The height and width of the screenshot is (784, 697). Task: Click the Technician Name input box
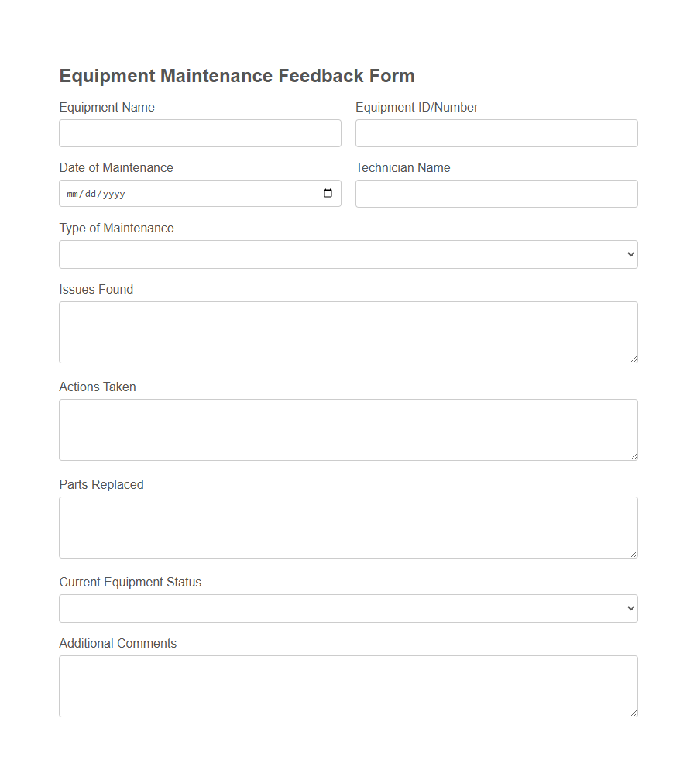click(496, 193)
